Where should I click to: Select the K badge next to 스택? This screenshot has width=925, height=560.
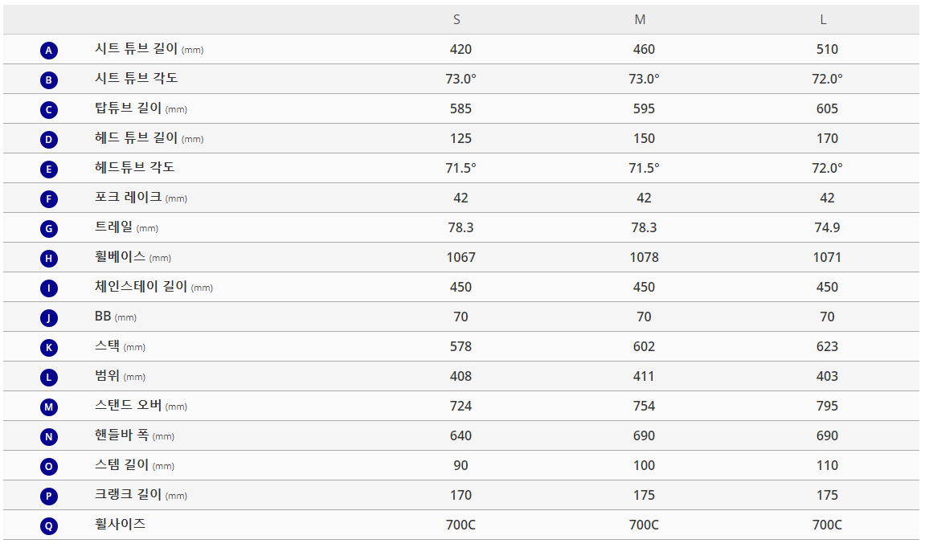click(49, 347)
